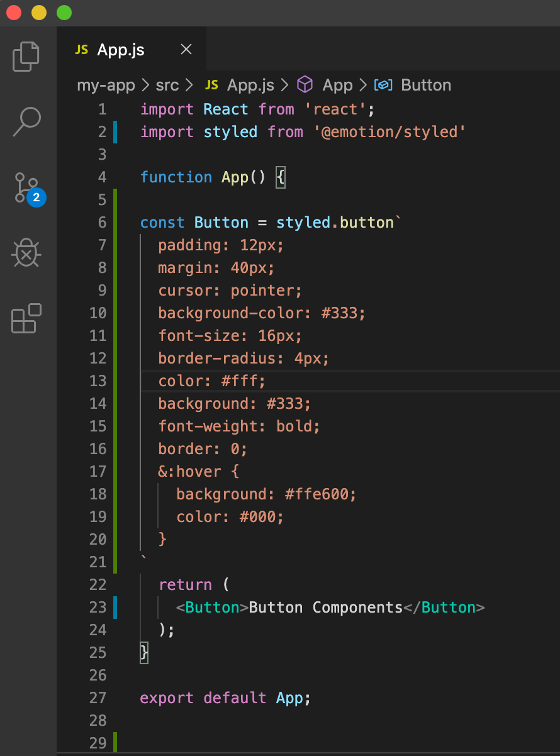Select my-app folder in breadcrumb
This screenshot has width=560, height=756.
coord(106,85)
